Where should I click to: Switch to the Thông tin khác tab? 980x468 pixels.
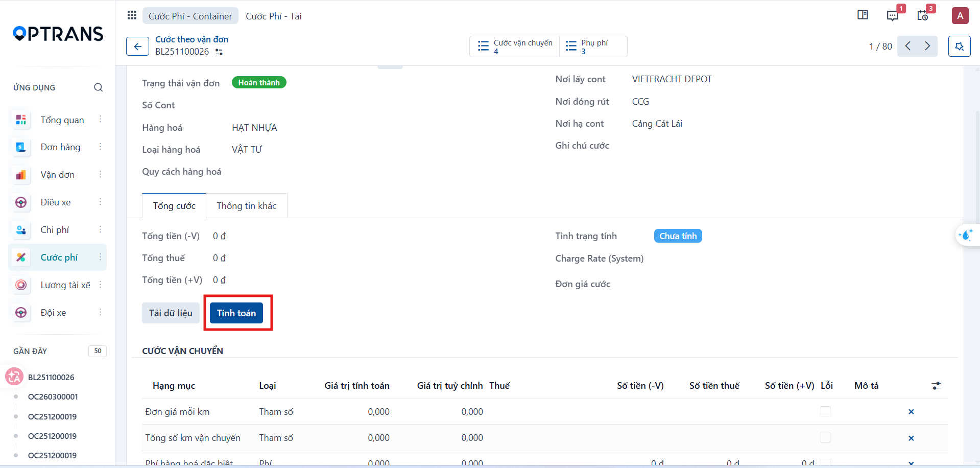247,206
